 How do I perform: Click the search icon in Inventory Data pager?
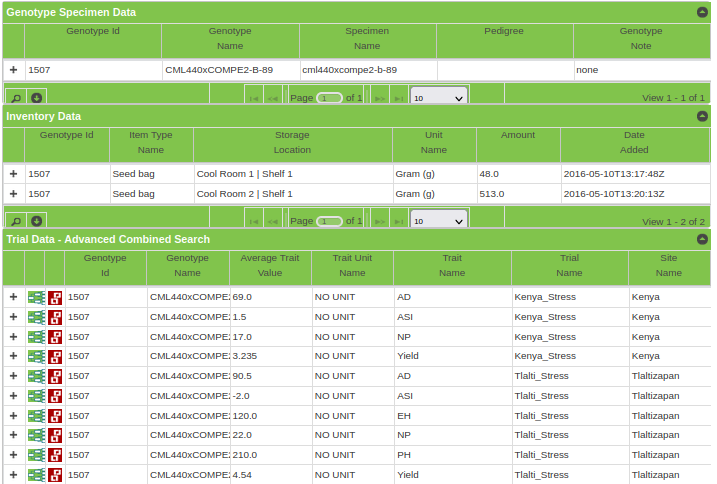point(15,220)
